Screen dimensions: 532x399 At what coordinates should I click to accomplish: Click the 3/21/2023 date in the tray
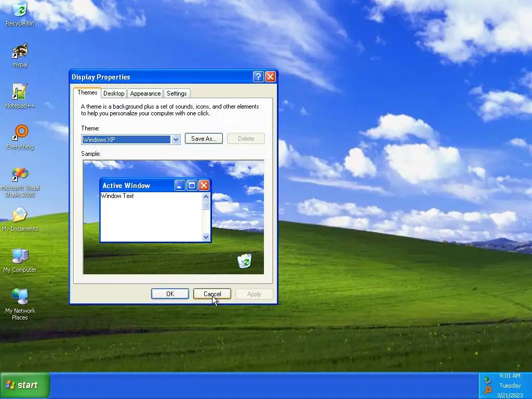click(x=510, y=395)
